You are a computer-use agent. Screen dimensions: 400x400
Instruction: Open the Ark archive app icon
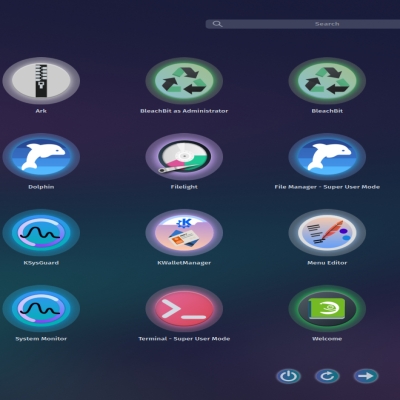tap(41, 81)
